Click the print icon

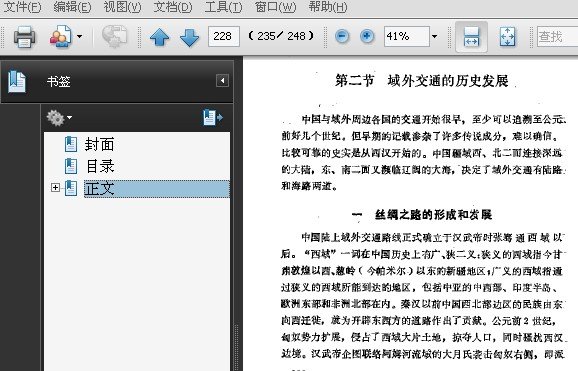pos(25,37)
